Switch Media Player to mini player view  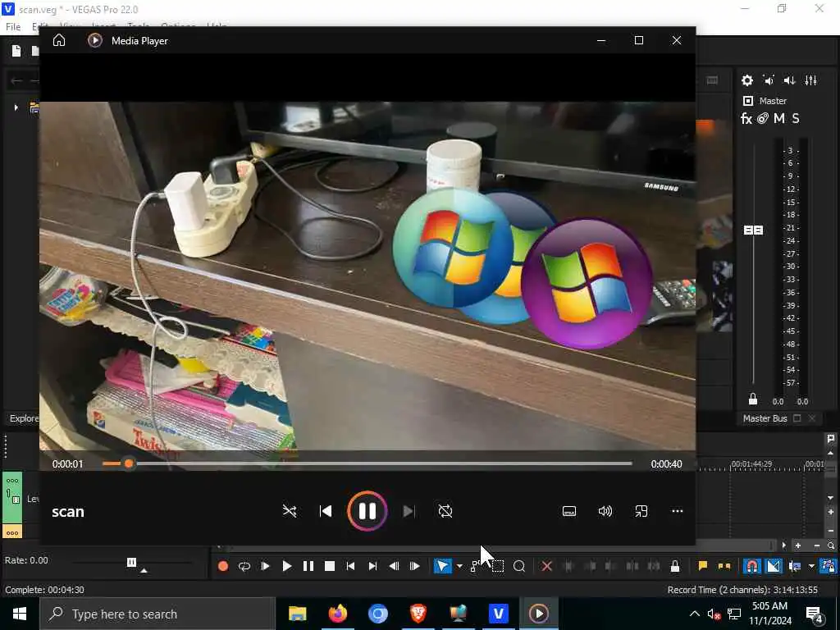[x=641, y=511]
